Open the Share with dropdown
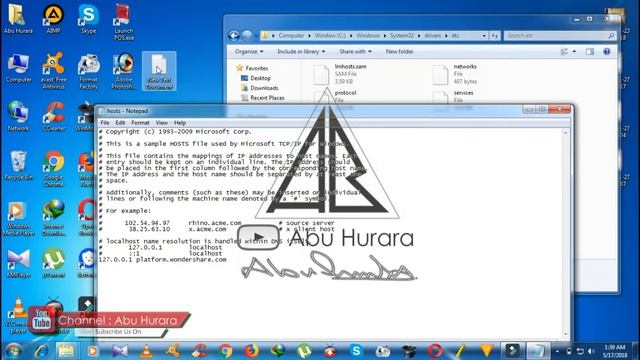 (355, 52)
